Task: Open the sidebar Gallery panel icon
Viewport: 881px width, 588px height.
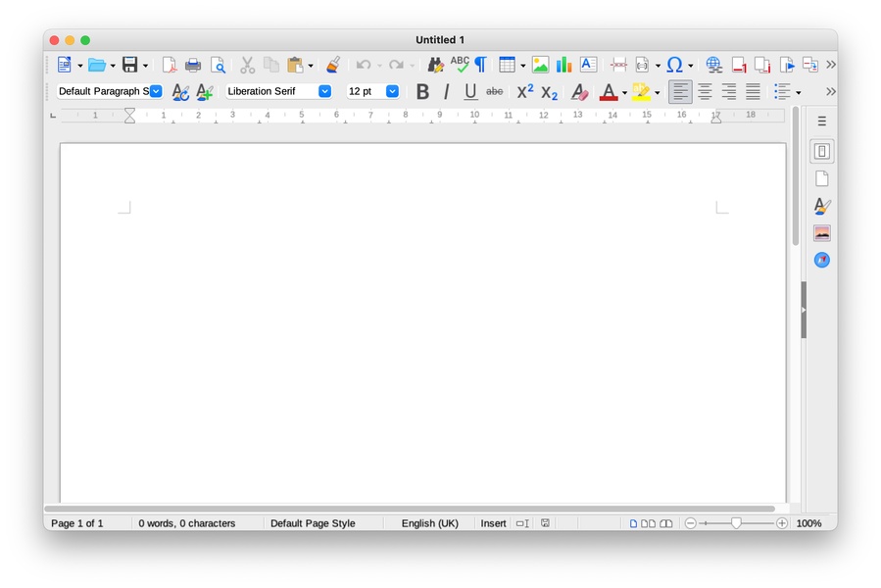Action: (821, 233)
